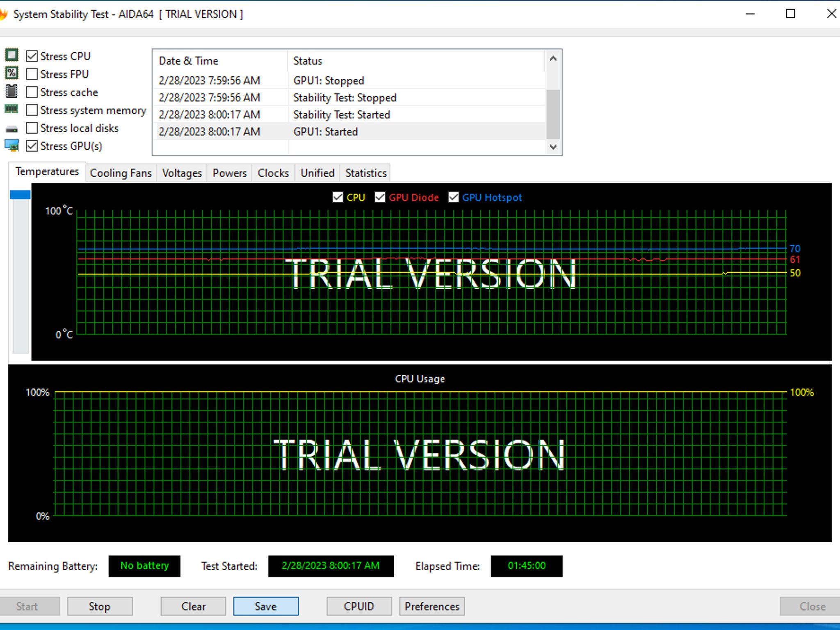This screenshot has height=630, width=840.
Task: Click the AIDA64 flame icon in title bar
Action: [x=3, y=14]
